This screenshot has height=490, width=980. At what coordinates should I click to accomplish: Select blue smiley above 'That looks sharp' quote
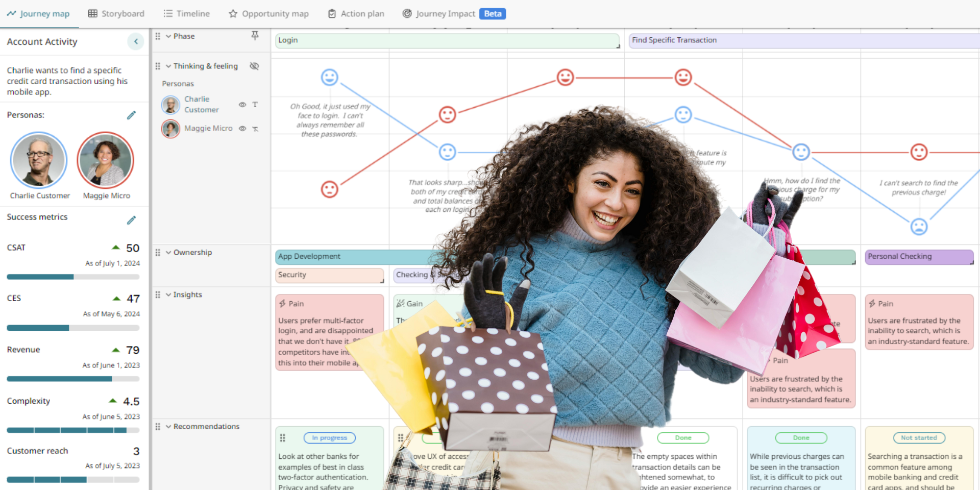click(448, 152)
